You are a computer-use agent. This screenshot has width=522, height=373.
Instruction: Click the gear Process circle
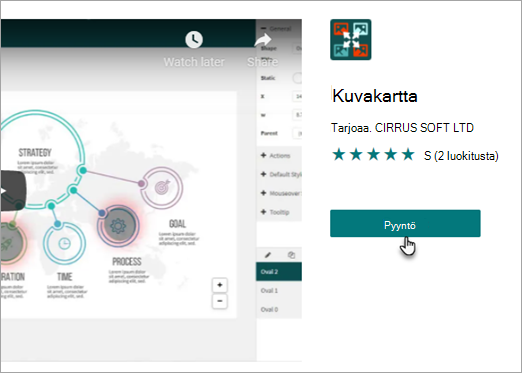point(118,226)
